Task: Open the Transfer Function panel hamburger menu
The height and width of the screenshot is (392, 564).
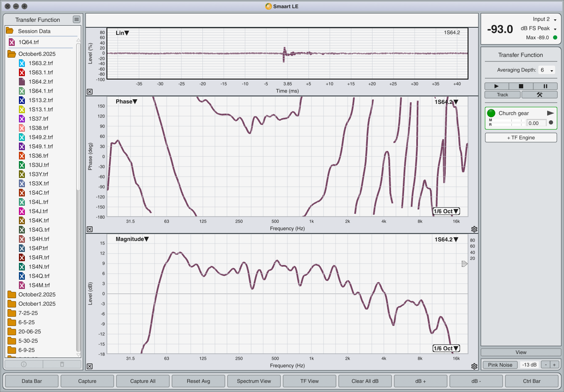Action: tap(76, 19)
